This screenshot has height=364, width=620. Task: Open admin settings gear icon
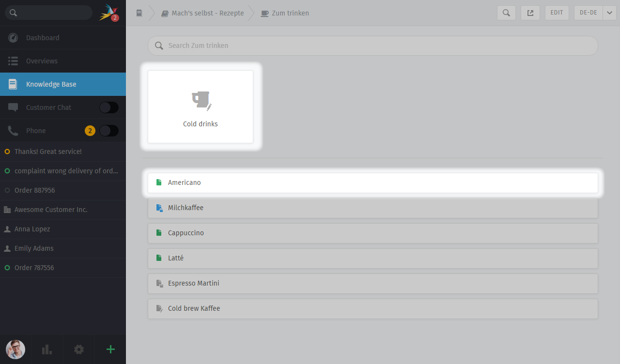coord(79,349)
